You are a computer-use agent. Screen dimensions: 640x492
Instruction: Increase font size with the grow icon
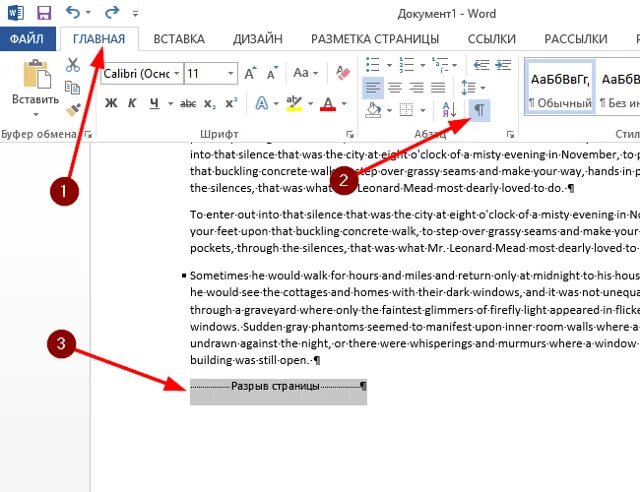(251, 73)
